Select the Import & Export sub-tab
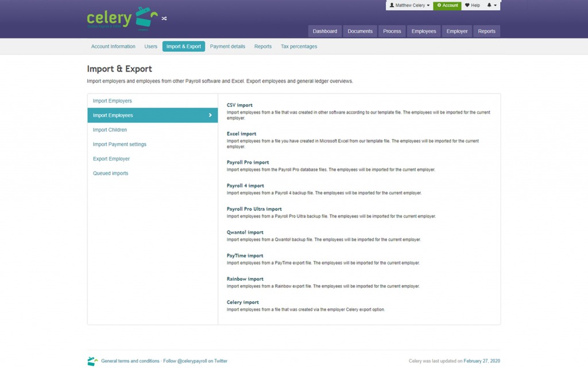588x368 pixels. click(184, 47)
